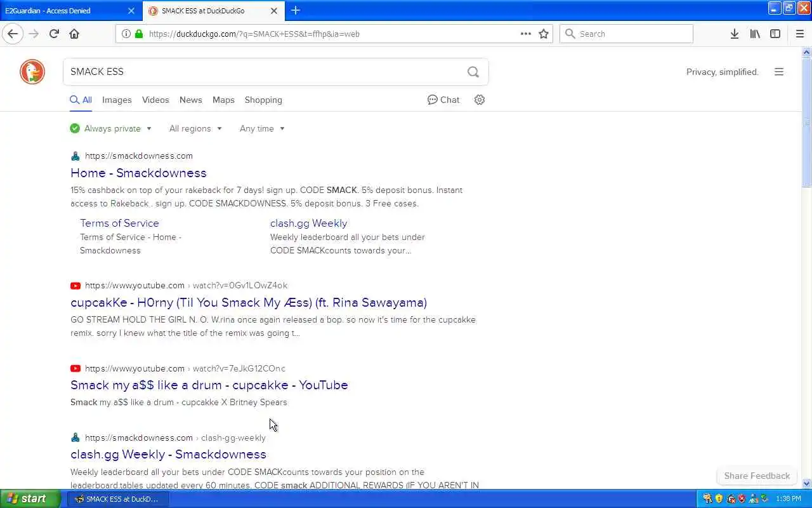Click the first system tray icon
The height and width of the screenshot is (508, 812).
[x=707, y=498]
